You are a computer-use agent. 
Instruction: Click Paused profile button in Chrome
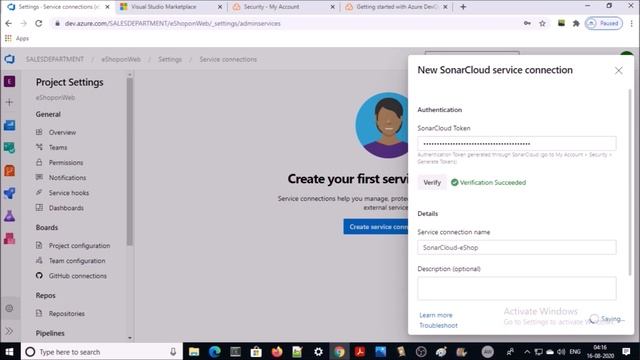tap(604, 24)
